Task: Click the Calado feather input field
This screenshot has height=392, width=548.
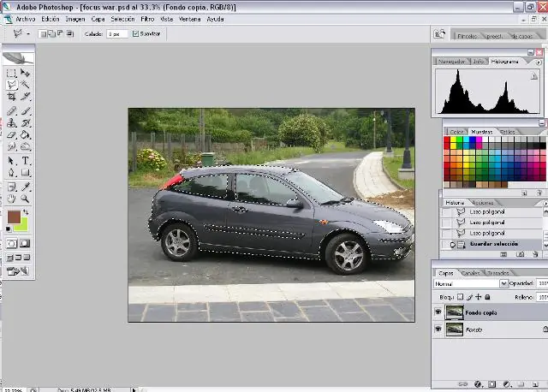Action: (117, 34)
